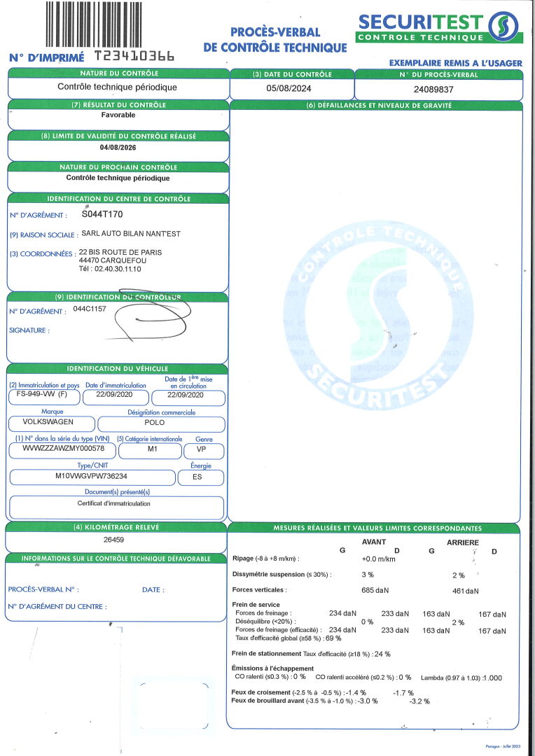The width and height of the screenshot is (535, 756).
Task: Select the phone number 02.40.30.11.10
Action: coord(118,269)
